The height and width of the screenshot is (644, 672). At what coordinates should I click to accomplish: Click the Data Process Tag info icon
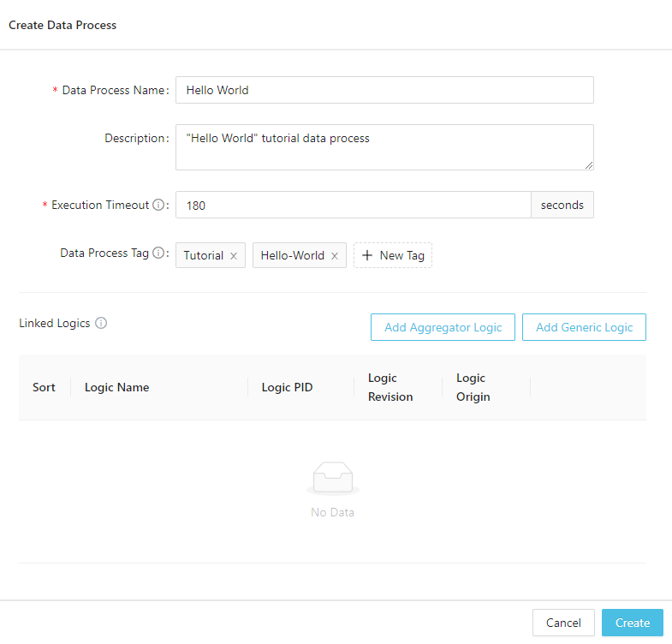pos(158,253)
